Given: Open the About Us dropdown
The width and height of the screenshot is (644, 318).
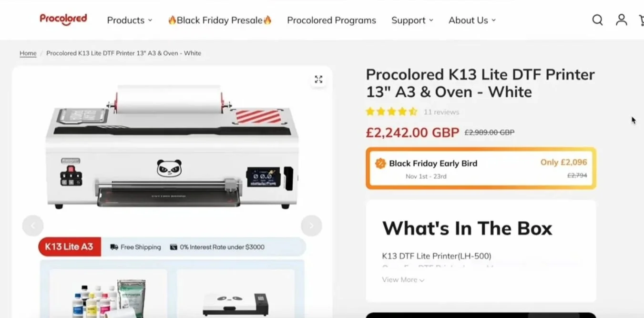Looking at the screenshot, I should (472, 21).
